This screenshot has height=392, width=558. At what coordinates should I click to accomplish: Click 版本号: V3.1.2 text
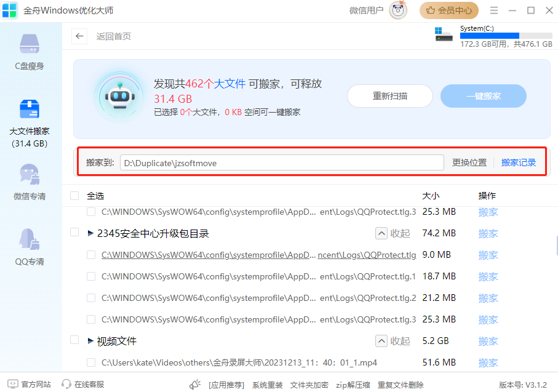pyautogui.click(x=523, y=385)
